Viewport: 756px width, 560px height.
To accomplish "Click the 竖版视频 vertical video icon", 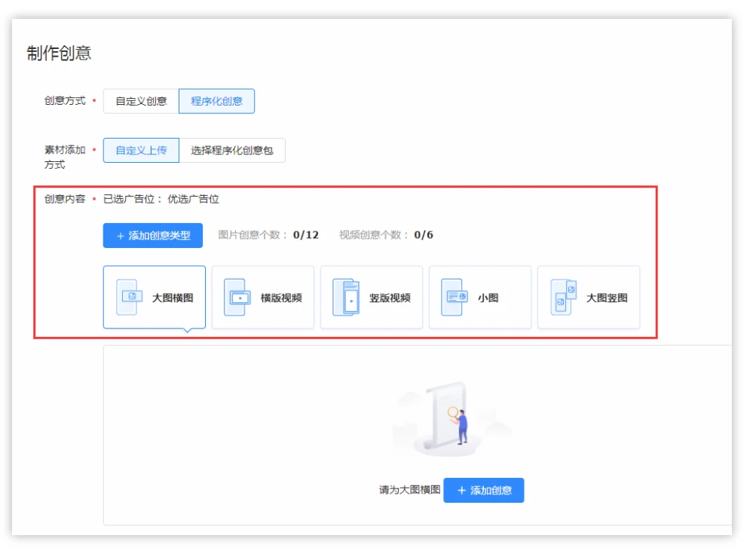I will tap(346, 297).
